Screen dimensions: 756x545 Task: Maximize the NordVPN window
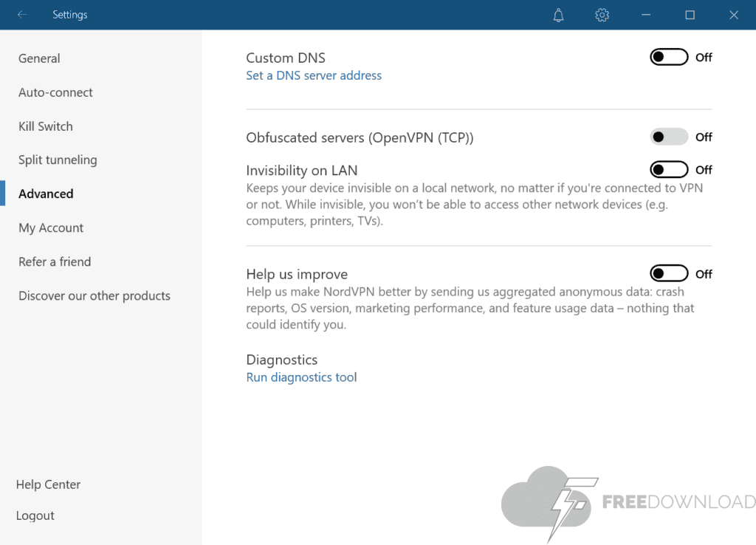click(x=690, y=15)
